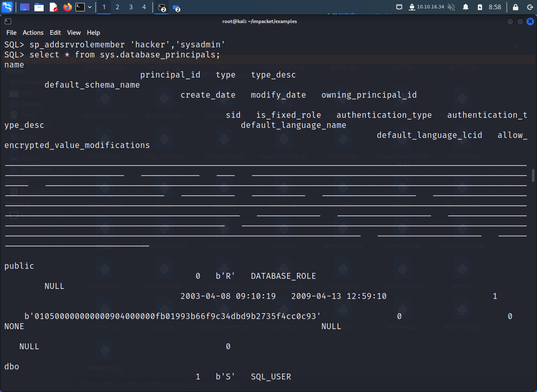Screen dimensions: 537x392
Task: Click the SQL_USER type value
Action: pos(271,376)
